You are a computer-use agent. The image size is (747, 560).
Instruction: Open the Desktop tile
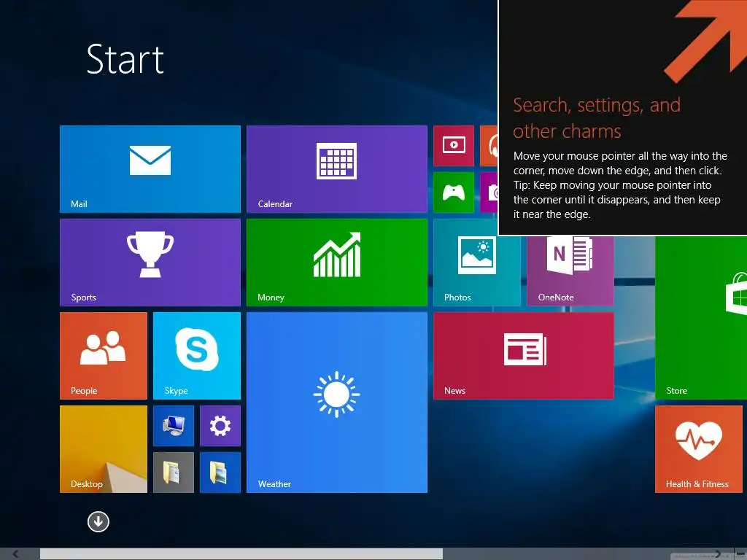coord(104,449)
